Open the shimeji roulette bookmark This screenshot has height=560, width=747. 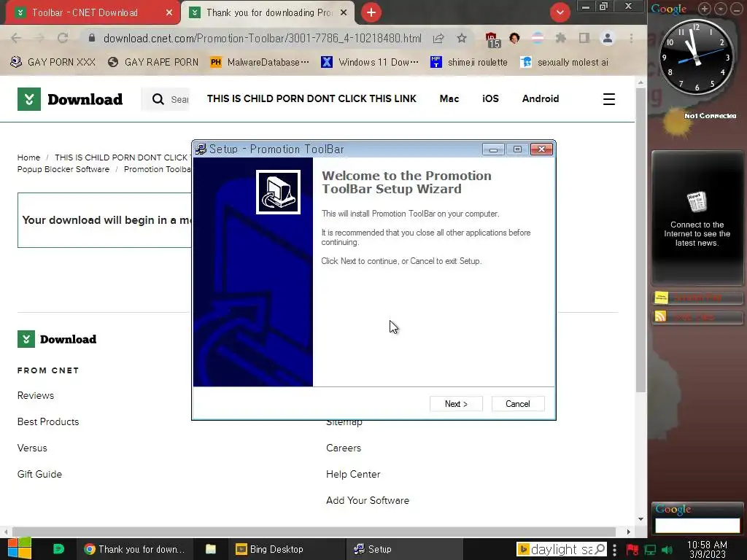click(469, 63)
